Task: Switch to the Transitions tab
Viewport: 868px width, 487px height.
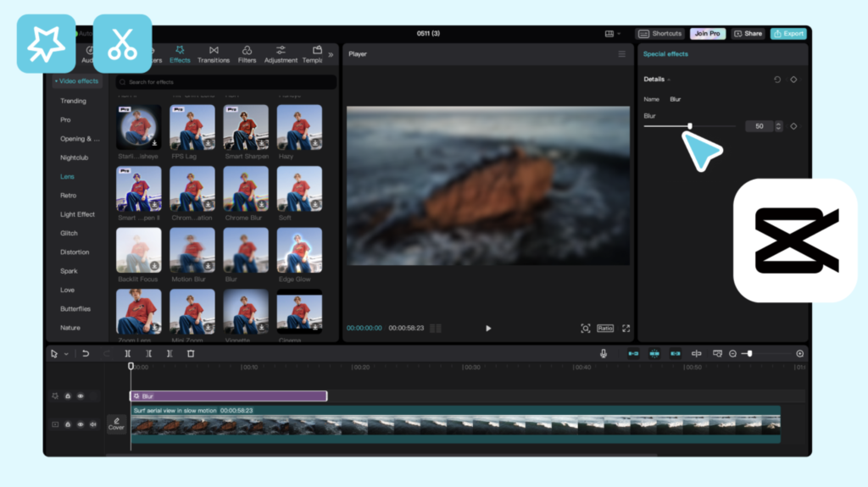Action: (x=214, y=54)
